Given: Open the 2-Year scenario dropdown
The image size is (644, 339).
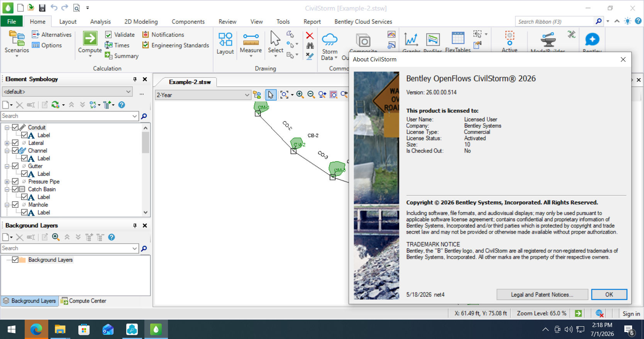Looking at the screenshot, I should click(203, 95).
